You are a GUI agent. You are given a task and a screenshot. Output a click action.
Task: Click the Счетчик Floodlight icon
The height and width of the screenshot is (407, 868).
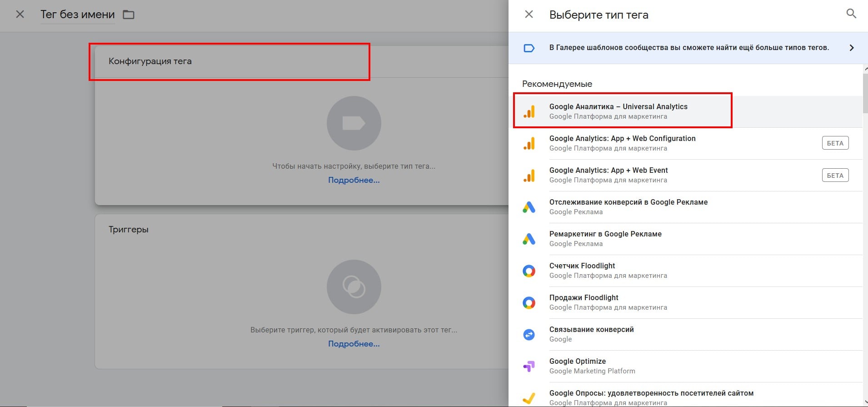click(x=529, y=271)
